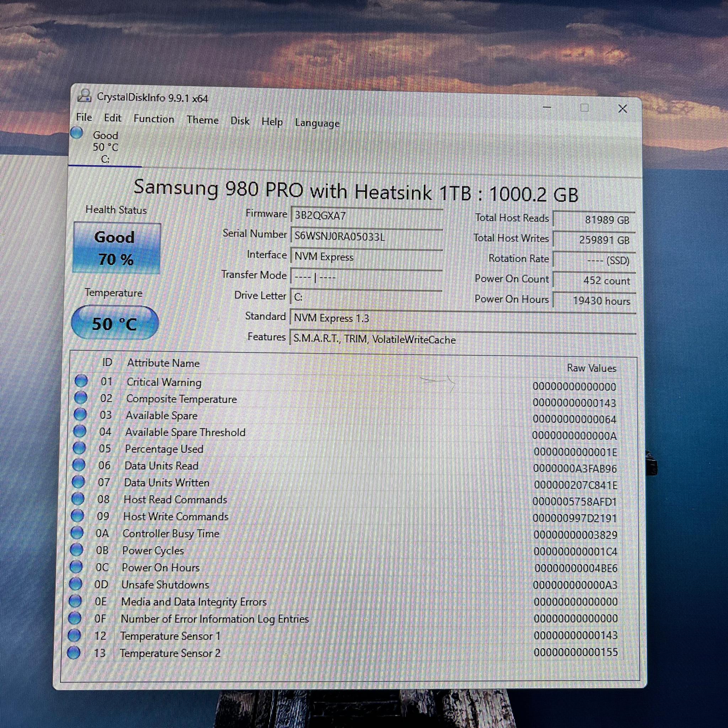Screen dimensions: 728x728
Task: Click raw value 00000000003829
Action: click(x=576, y=535)
